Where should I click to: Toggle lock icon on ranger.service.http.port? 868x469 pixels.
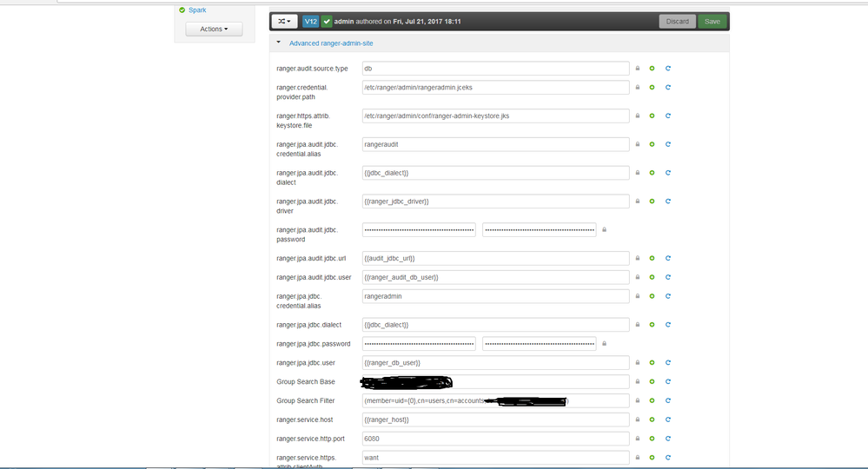click(638, 439)
